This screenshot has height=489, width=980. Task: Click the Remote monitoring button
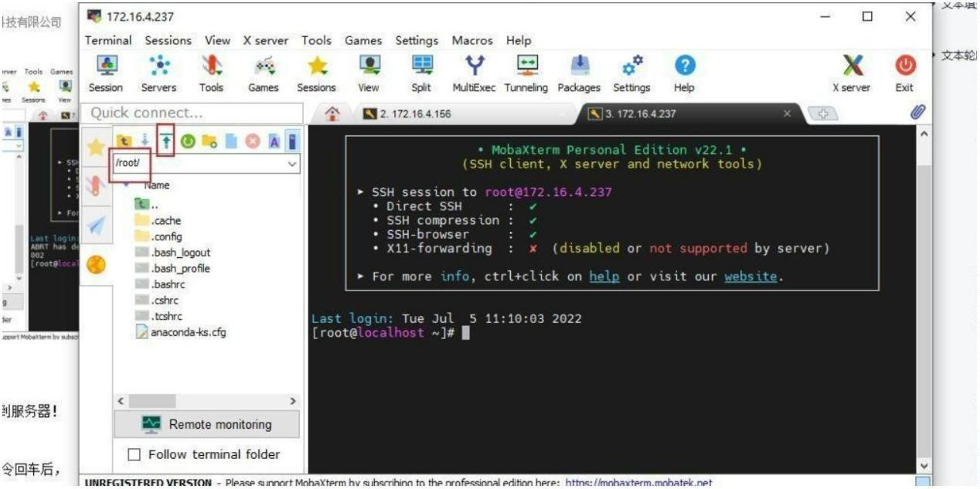206,424
